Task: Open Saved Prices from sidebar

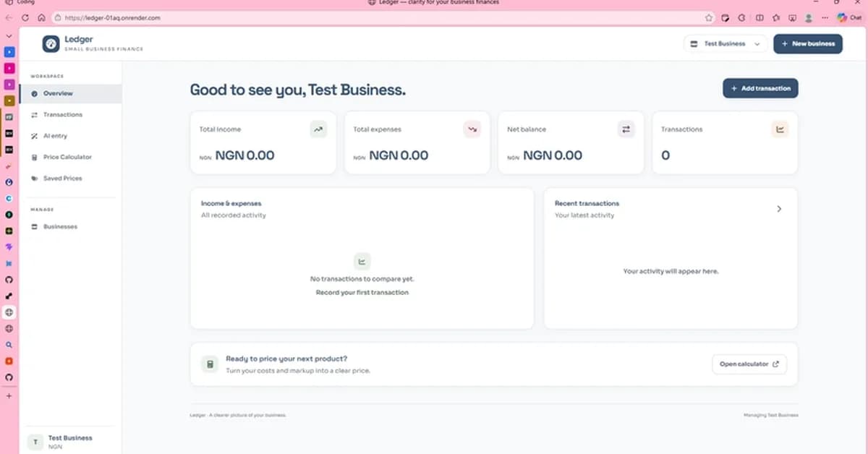Action: coord(70,178)
